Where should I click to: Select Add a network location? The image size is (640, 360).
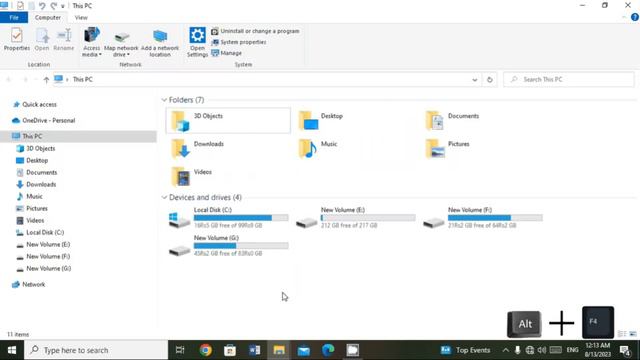click(x=160, y=43)
